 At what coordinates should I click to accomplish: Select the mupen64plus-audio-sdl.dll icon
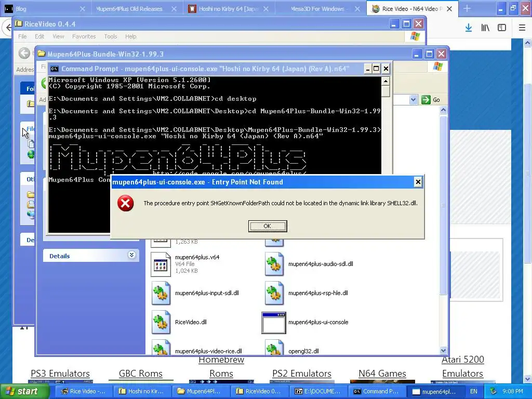(x=274, y=264)
